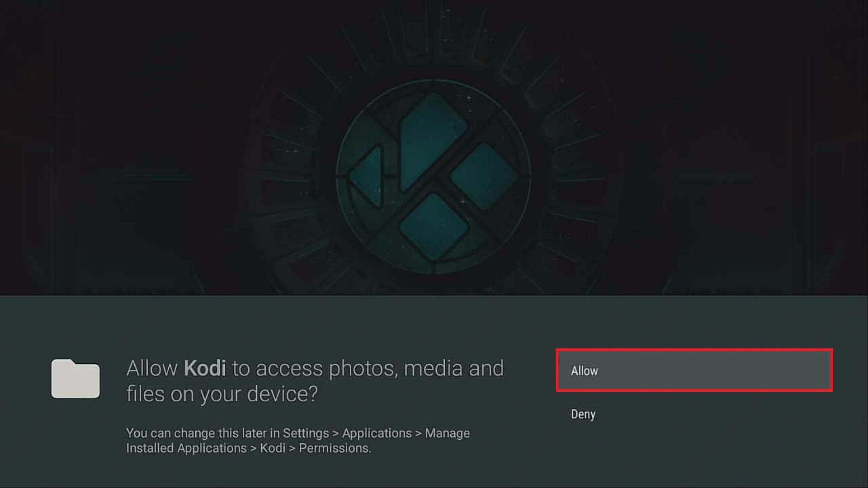Screen dimensions: 868x488
Task: Click the red highlight border around Allow
Action: tap(694, 350)
